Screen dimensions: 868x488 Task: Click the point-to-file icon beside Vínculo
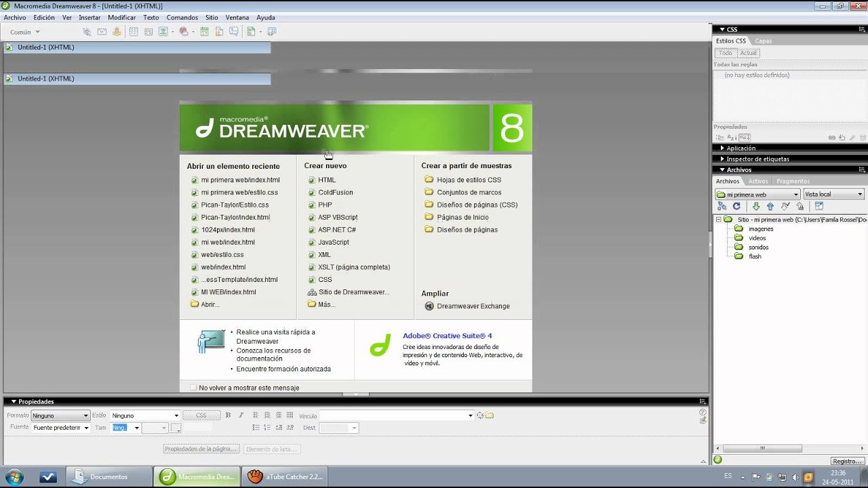tap(480, 415)
